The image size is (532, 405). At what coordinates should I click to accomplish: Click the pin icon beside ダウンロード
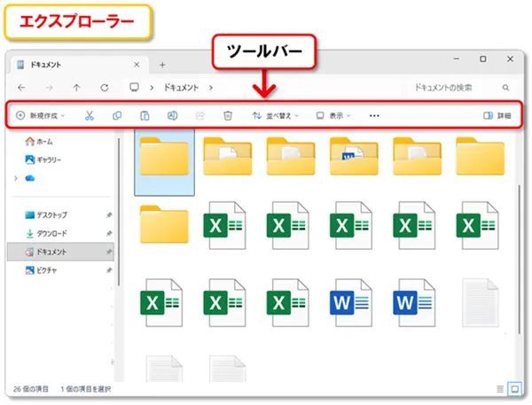point(109,233)
